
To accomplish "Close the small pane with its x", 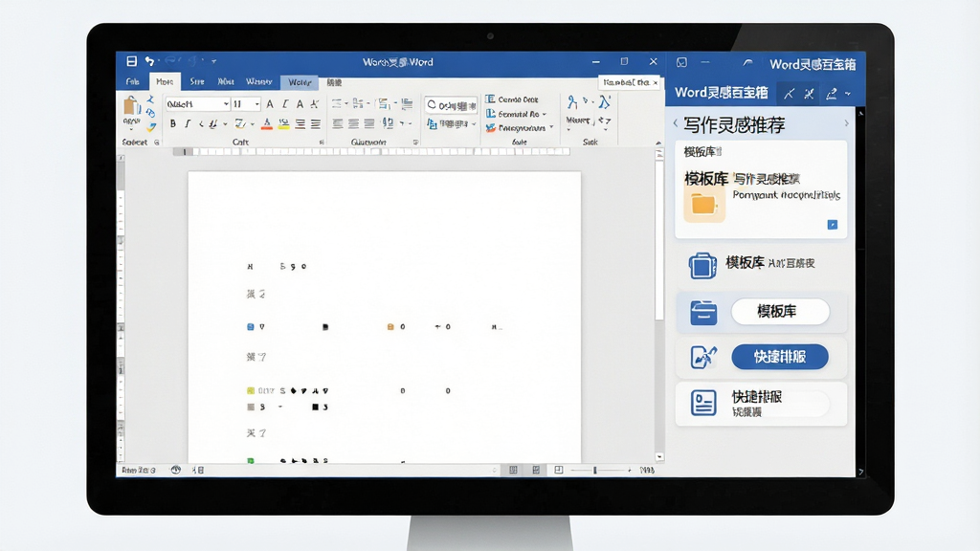I will 655,82.
